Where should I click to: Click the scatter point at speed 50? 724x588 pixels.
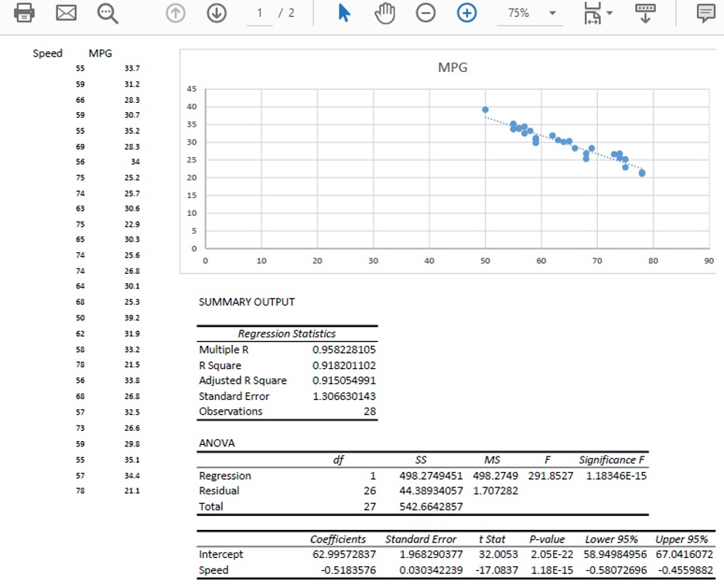coord(485,110)
